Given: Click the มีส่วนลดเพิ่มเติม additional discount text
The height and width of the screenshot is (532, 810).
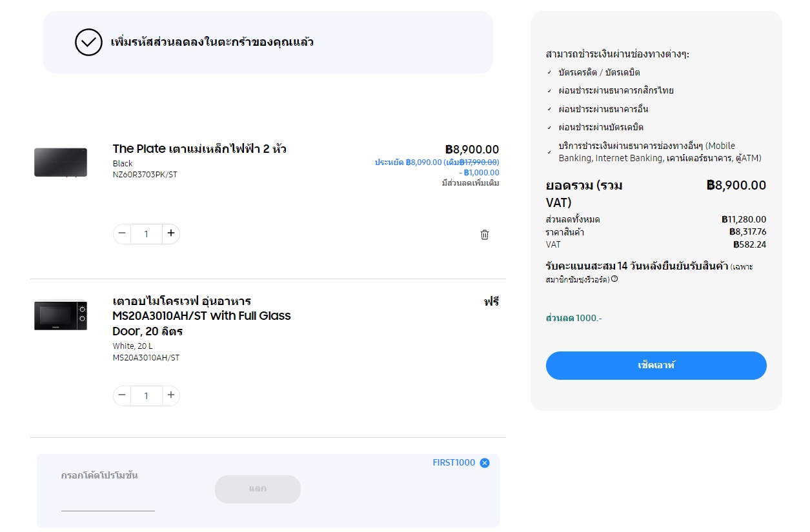Looking at the screenshot, I should tap(470, 183).
